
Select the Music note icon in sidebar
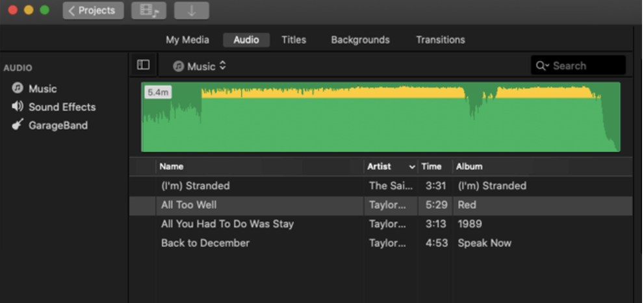click(18, 88)
